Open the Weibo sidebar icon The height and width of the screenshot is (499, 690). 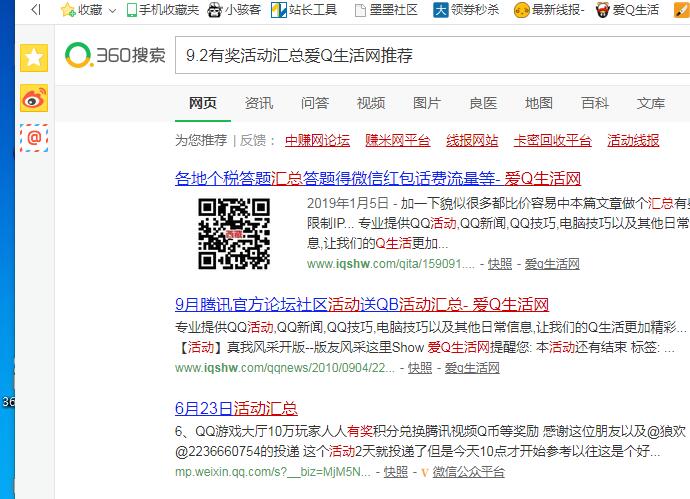click(x=34, y=98)
